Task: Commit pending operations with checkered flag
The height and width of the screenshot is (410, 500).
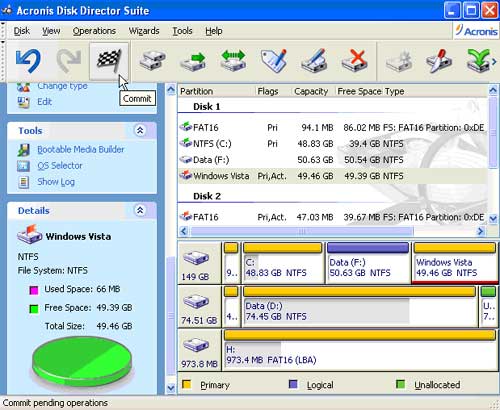Action: tap(109, 61)
